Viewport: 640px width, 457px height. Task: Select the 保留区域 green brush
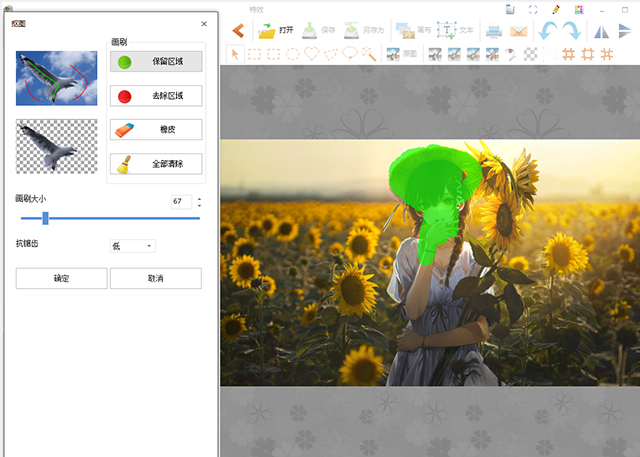click(x=155, y=62)
